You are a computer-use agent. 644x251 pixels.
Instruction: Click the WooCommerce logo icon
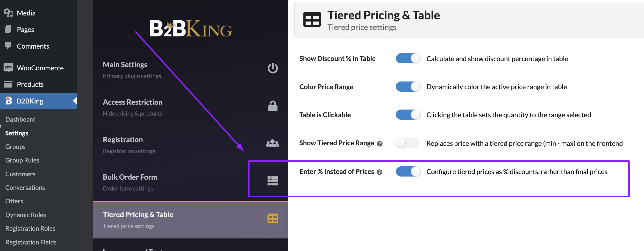8,67
